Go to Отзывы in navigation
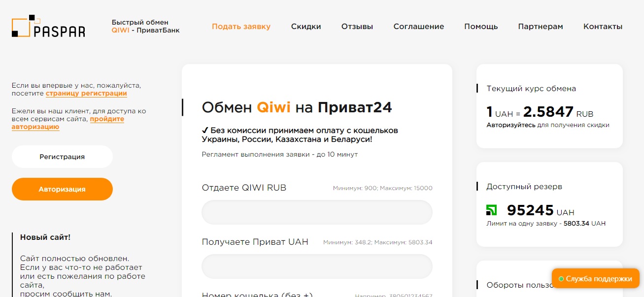The width and height of the screenshot is (644, 297). click(357, 27)
